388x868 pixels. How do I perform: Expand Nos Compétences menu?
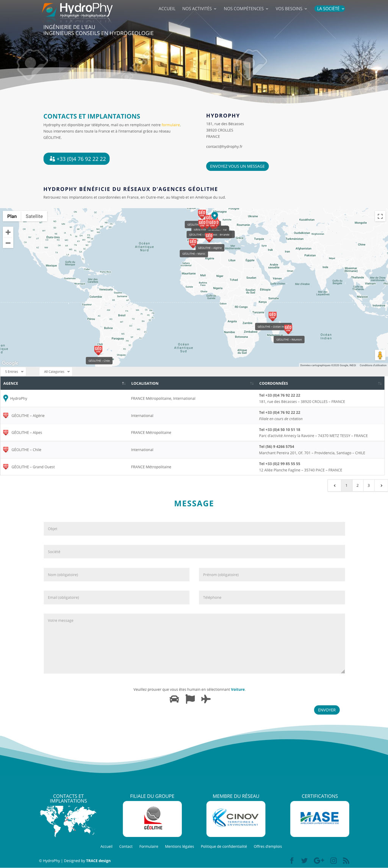pos(246,9)
